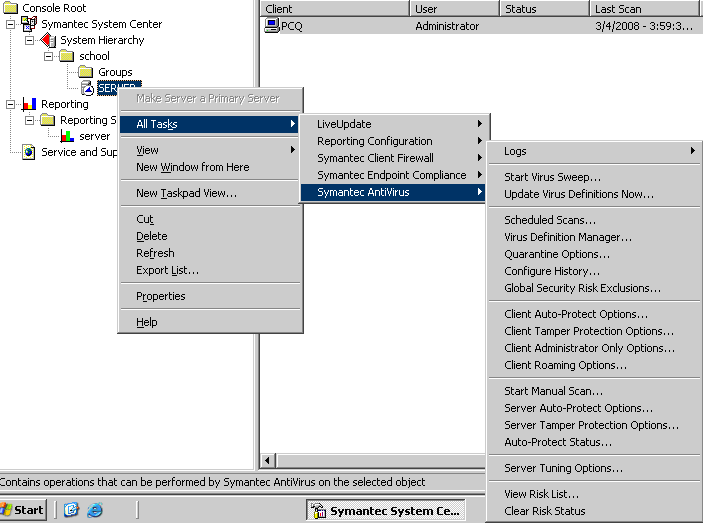Select All Tasks in the context menu
This screenshot has height=524, width=703.
point(210,124)
